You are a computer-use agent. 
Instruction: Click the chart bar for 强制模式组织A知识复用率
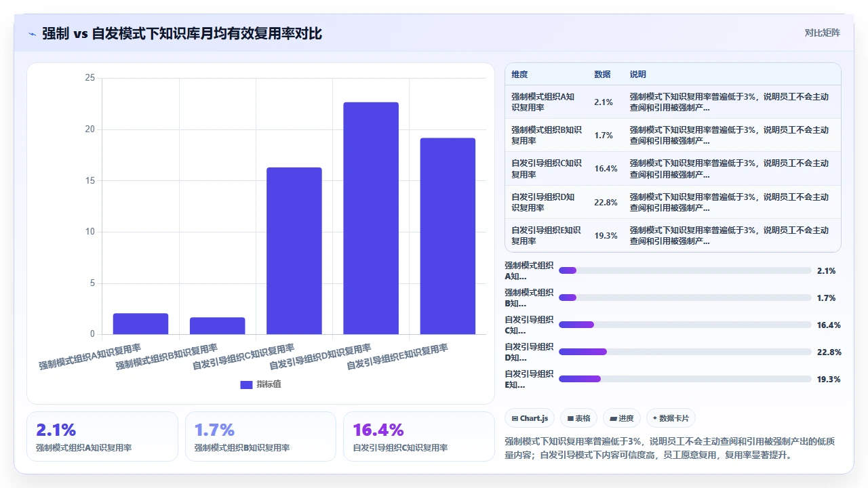[140, 324]
